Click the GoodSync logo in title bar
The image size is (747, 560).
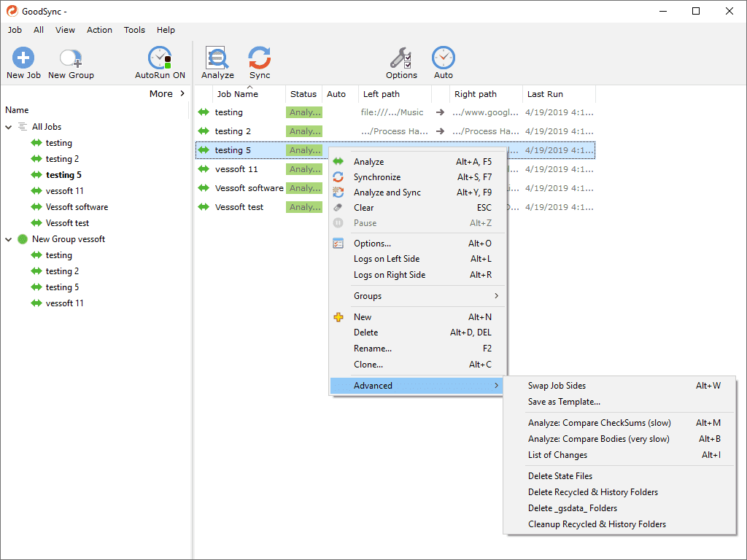coord(12,11)
